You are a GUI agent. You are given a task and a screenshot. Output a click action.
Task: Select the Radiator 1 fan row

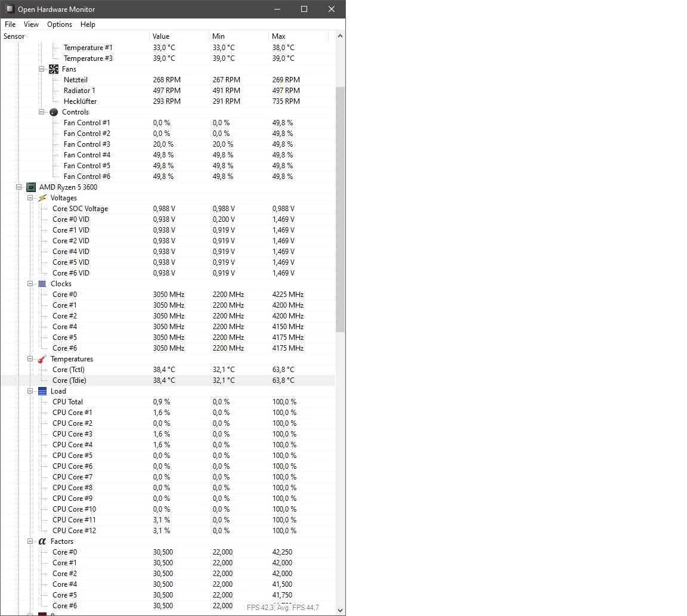(168, 91)
